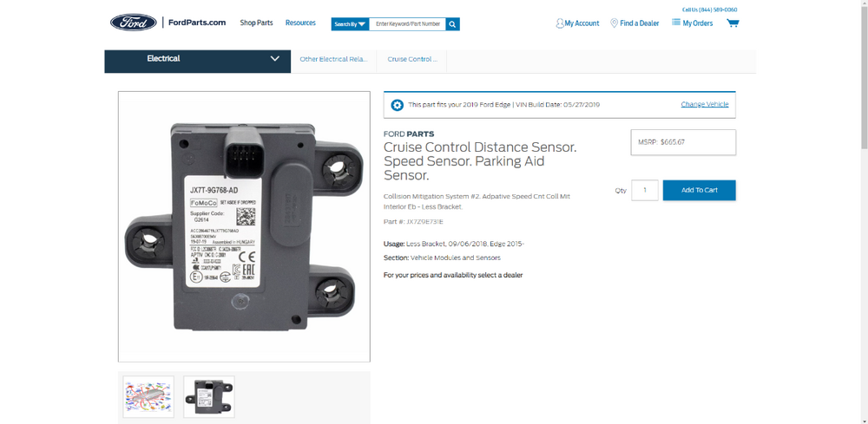
Task: Open the Shop Parts menu
Action: point(256,23)
